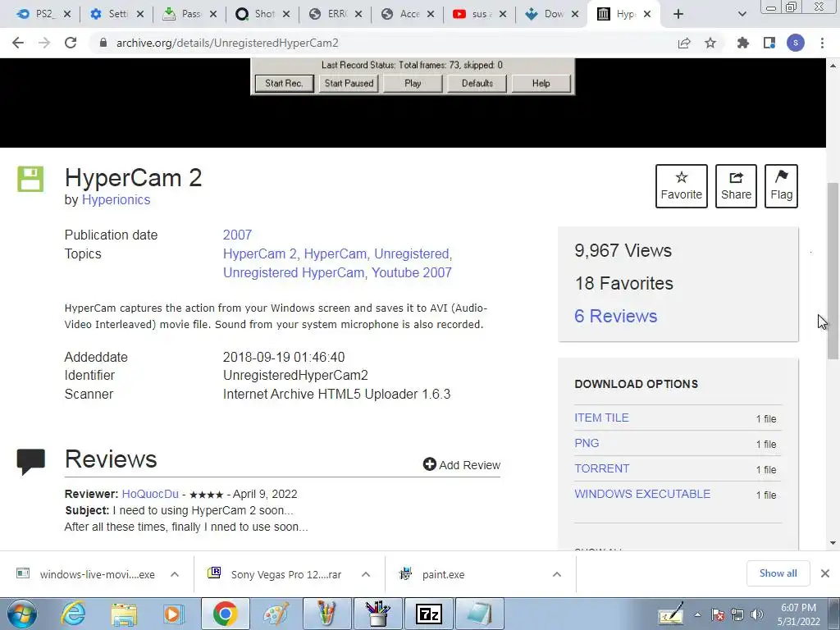Open the notepad taskbar icon
This screenshot has width=840, height=630.
(x=479, y=614)
